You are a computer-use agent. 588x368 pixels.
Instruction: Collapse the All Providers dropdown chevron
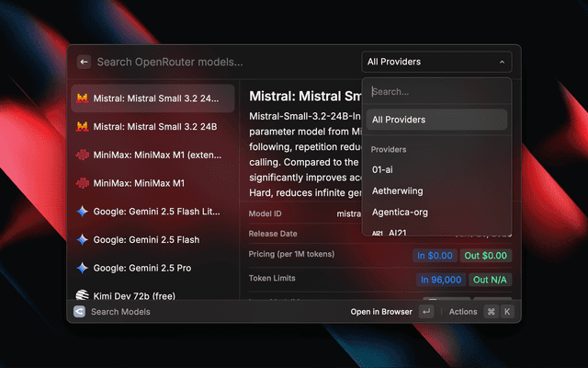[x=502, y=63]
